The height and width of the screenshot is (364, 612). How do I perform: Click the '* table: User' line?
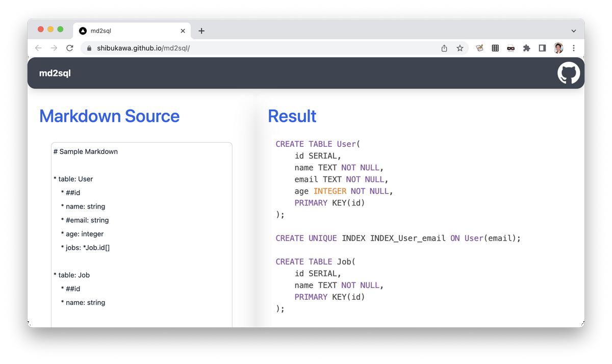73,179
